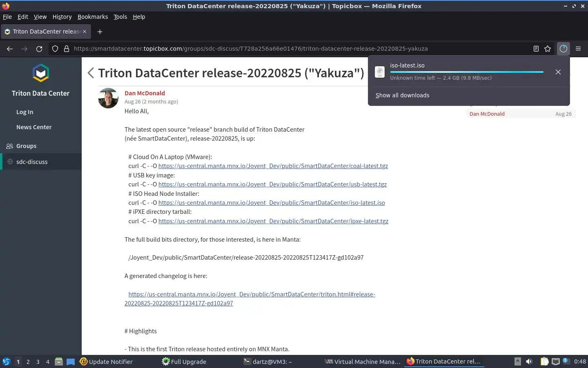The image size is (588, 368).
Task: Open the volume speaker tray icon
Action: 529,361
